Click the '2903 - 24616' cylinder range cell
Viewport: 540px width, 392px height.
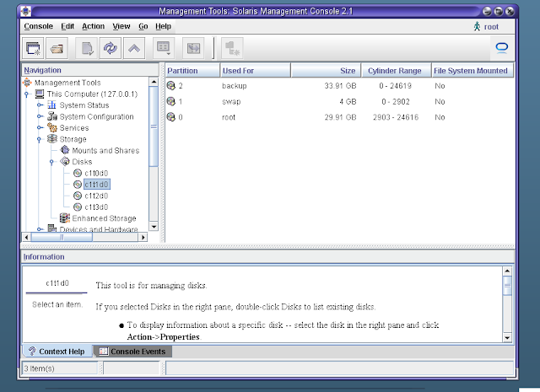point(396,117)
